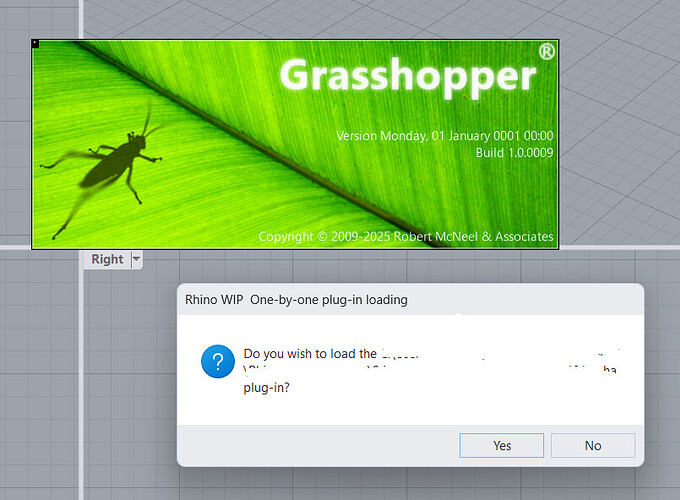Click the "Do you wish to load the" message
The height and width of the screenshot is (500, 680).
[x=310, y=354]
